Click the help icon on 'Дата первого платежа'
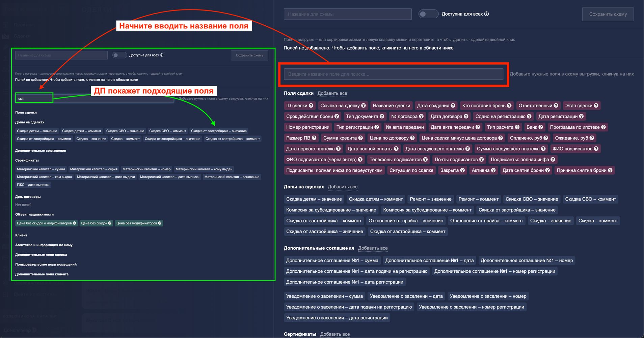The image size is (644, 338). point(338,149)
